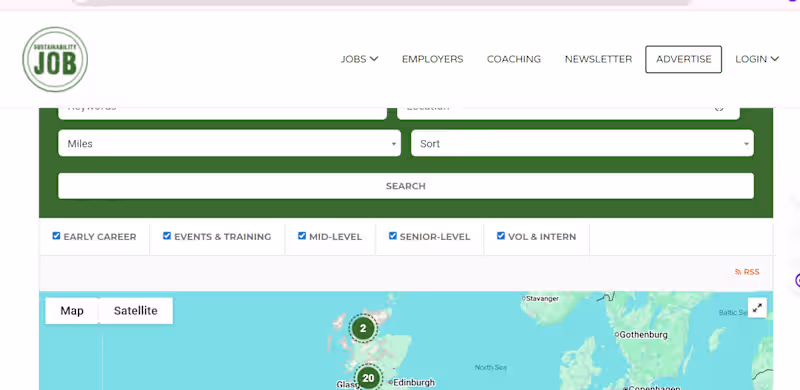This screenshot has width=800, height=390.
Task: Toggle the Senior-Level checkbox
Action: coord(392,236)
